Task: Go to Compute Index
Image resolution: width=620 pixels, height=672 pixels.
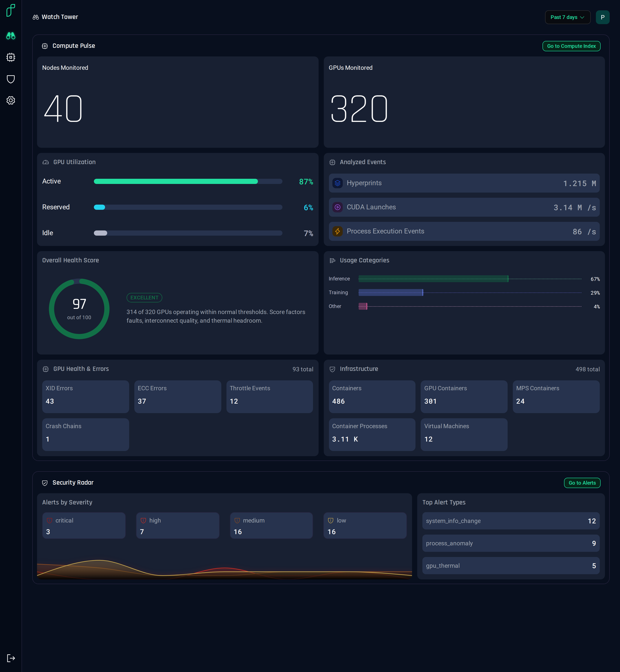Action: pos(571,46)
